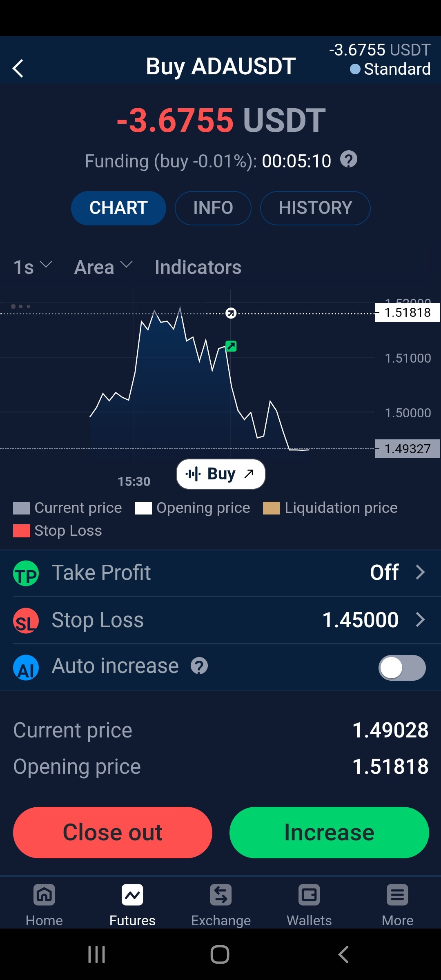Open Indicators options
This screenshot has width=441, height=980.
pos(198,267)
